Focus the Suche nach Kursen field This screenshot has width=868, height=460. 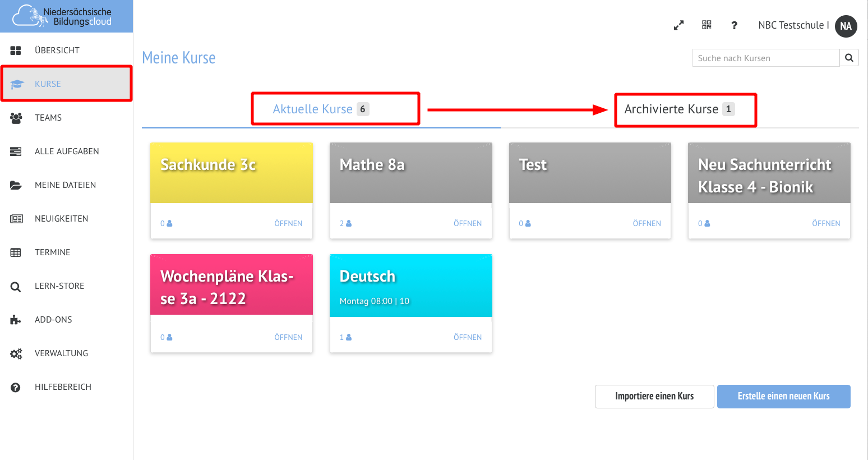[x=765, y=58]
